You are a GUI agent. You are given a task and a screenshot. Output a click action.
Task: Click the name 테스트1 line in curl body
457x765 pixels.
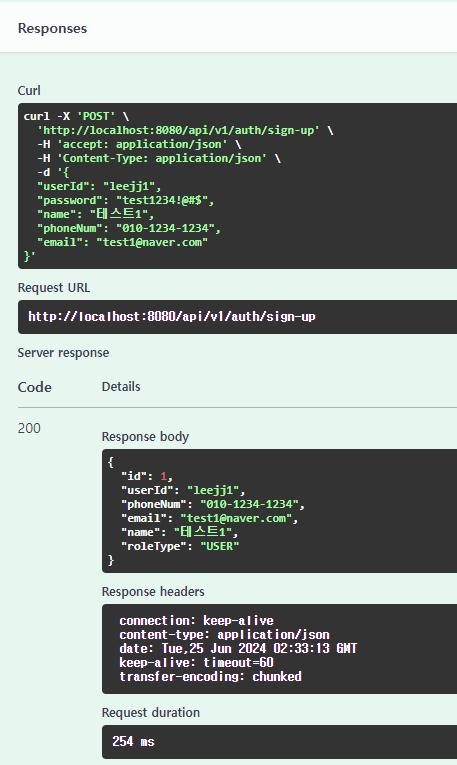(96, 214)
